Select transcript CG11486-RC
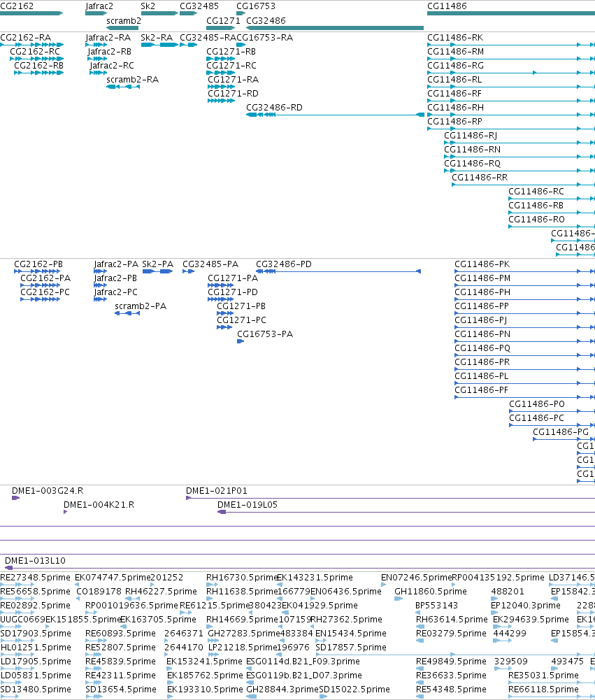 tap(536, 192)
